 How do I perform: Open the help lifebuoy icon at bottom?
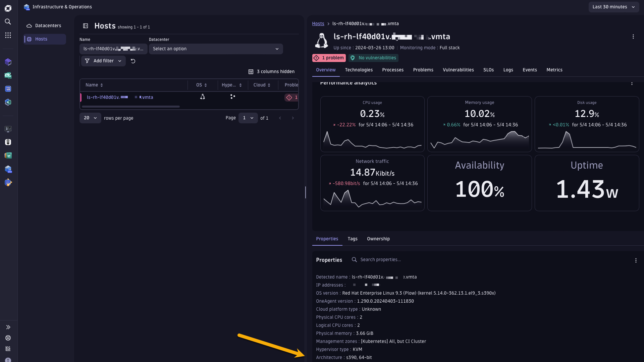pos(8,338)
